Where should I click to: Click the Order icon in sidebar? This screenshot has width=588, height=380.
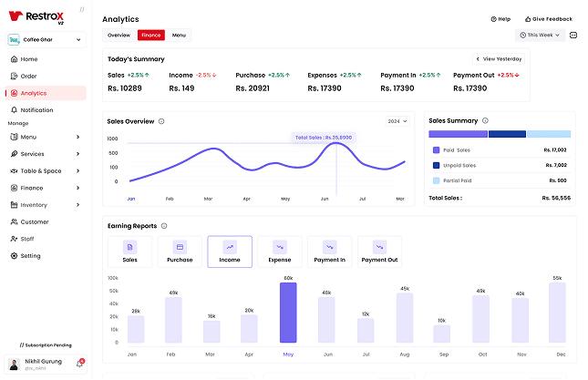[14, 76]
